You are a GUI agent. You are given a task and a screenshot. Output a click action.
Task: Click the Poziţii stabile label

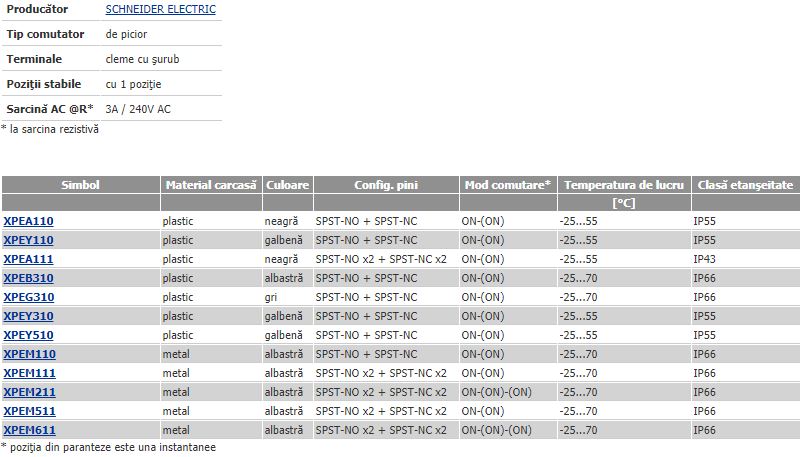(x=44, y=84)
